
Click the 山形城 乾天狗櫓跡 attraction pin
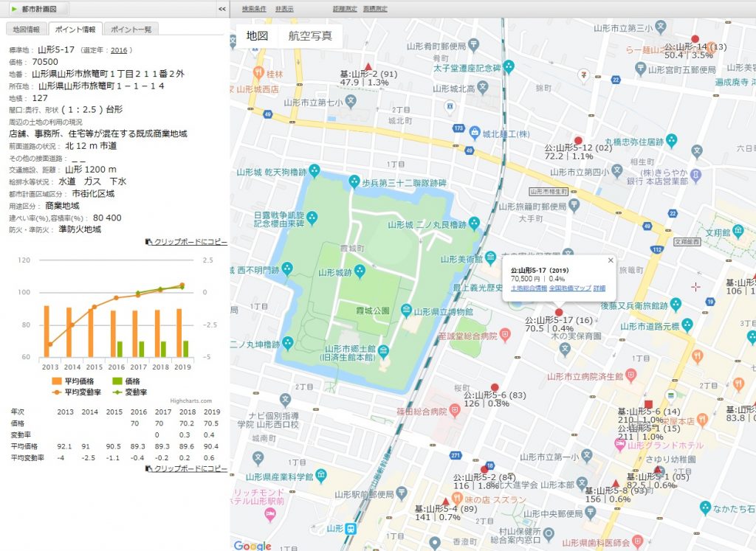click(x=315, y=170)
